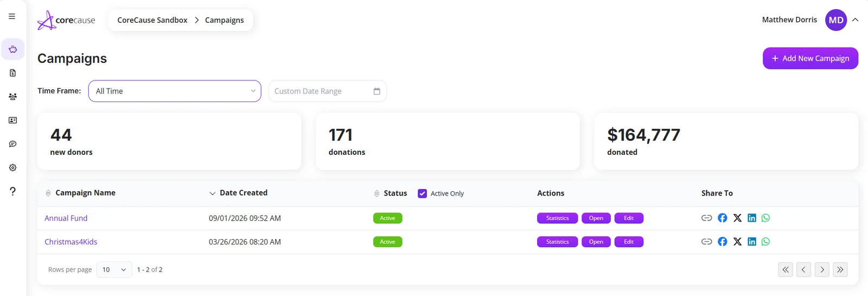Open Statistics for Annual Fund

point(558,218)
